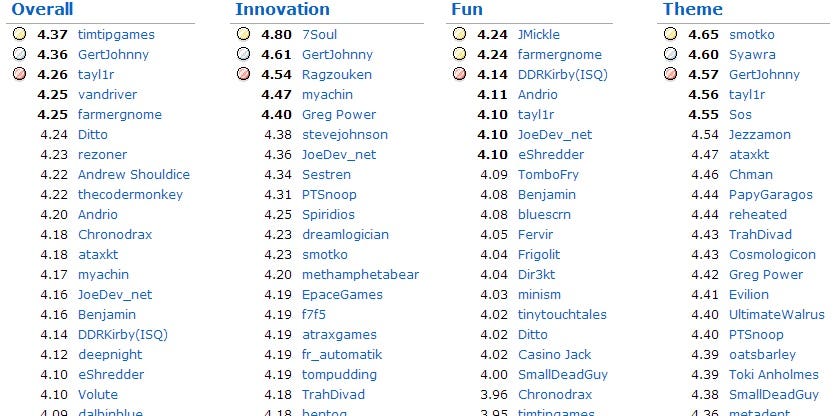Image resolution: width=839 pixels, height=416 pixels.
Task: Click the gold medal beside timtipgames
Action: tap(19, 34)
